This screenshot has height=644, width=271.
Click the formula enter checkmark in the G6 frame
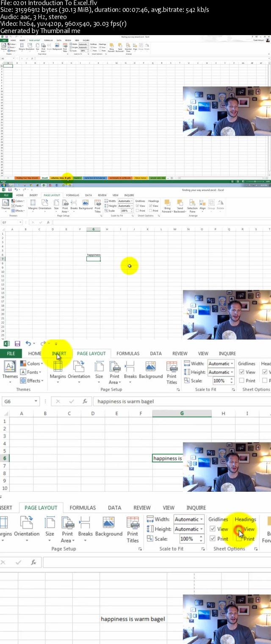pyautogui.click(x=72, y=401)
